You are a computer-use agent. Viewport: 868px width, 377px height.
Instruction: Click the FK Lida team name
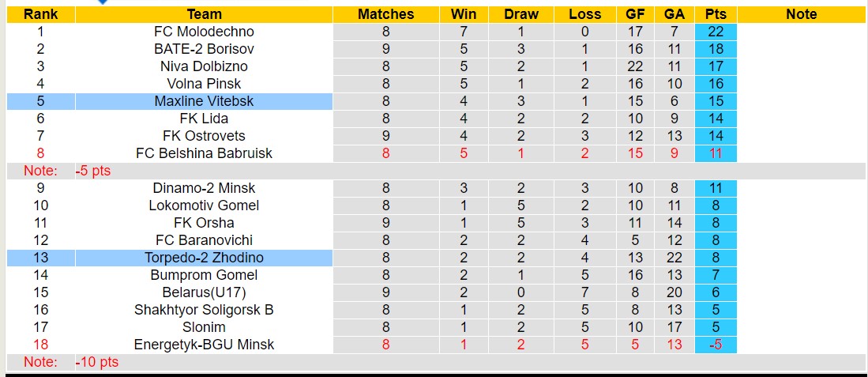[x=204, y=119]
